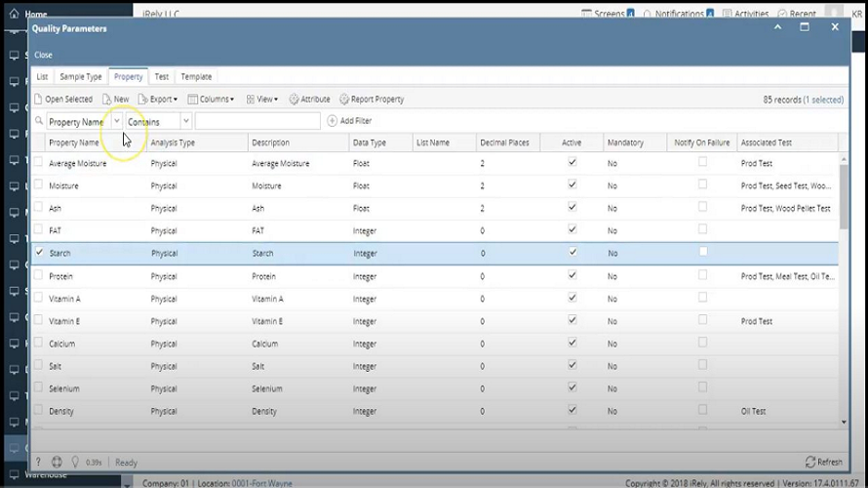The image size is (868, 488).
Task: Expand the Export dropdown menu
Action: click(x=176, y=100)
